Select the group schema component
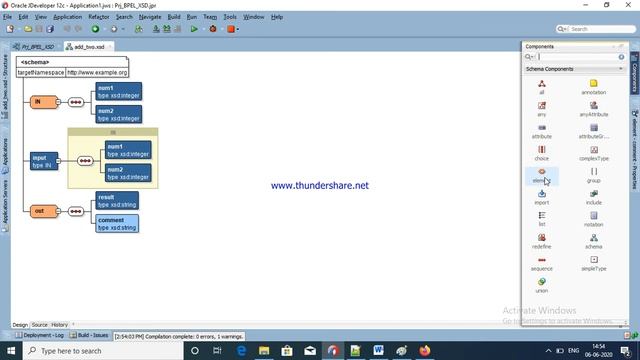Image resolution: width=640 pixels, height=360 pixels. [x=593, y=175]
